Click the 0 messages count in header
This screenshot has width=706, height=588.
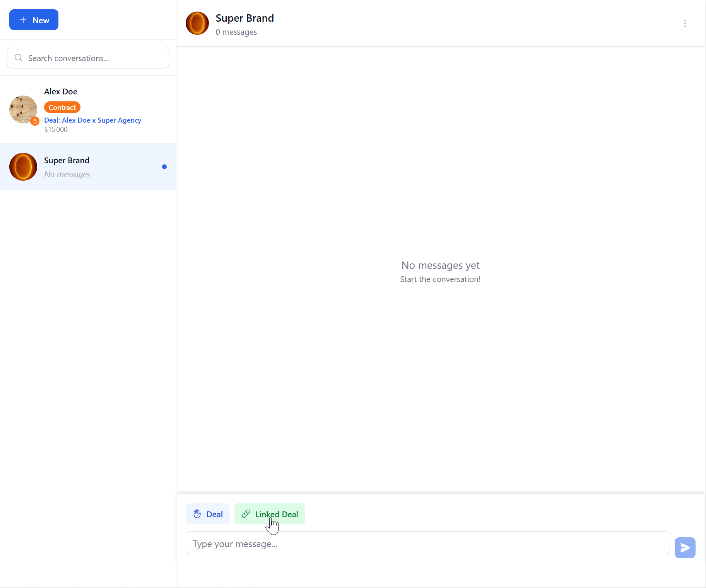tap(236, 32)
